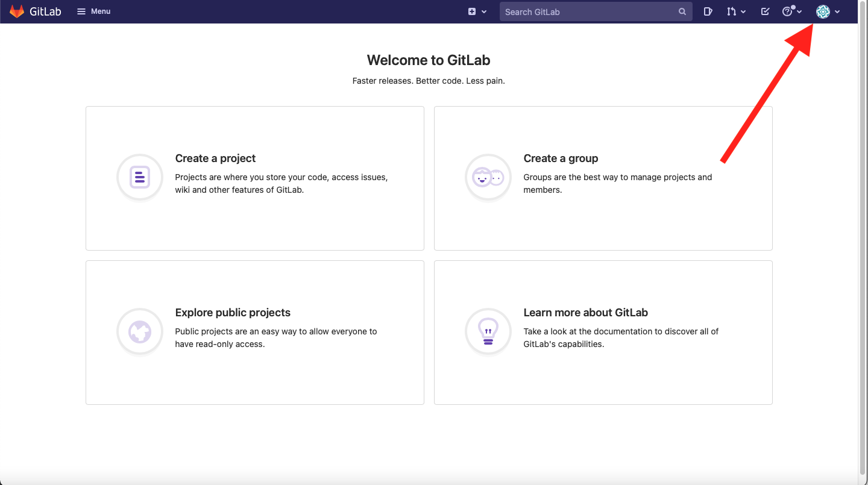The width and height of the screenshot is (868, 485).
Task: Click 'Take a look at the documentation' text
Action: click(621, 337)
